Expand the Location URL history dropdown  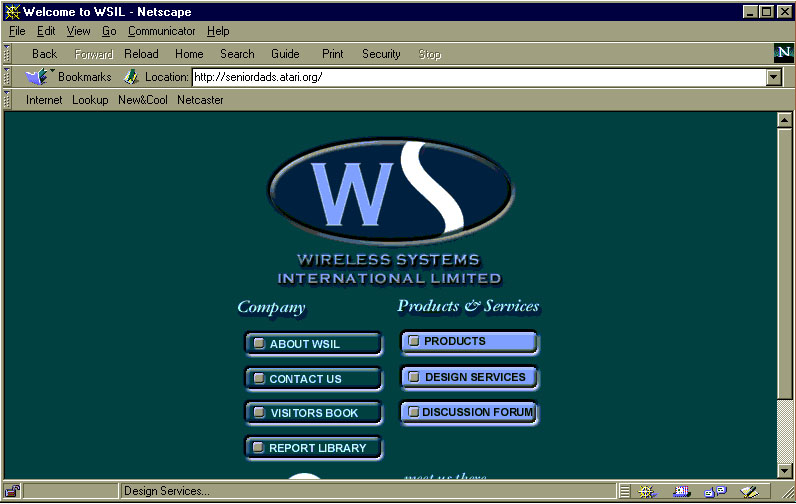pyautogui.click(x=773, y=77)
